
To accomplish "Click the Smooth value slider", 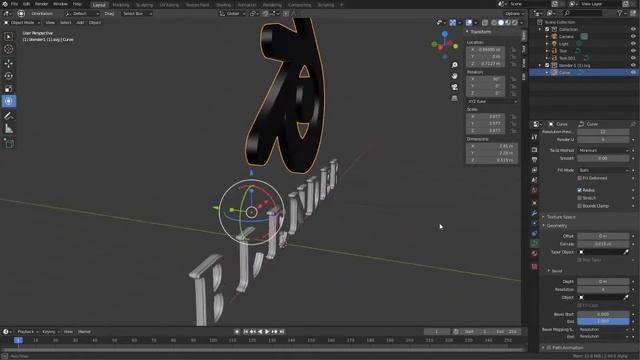I will coord(603,158).
